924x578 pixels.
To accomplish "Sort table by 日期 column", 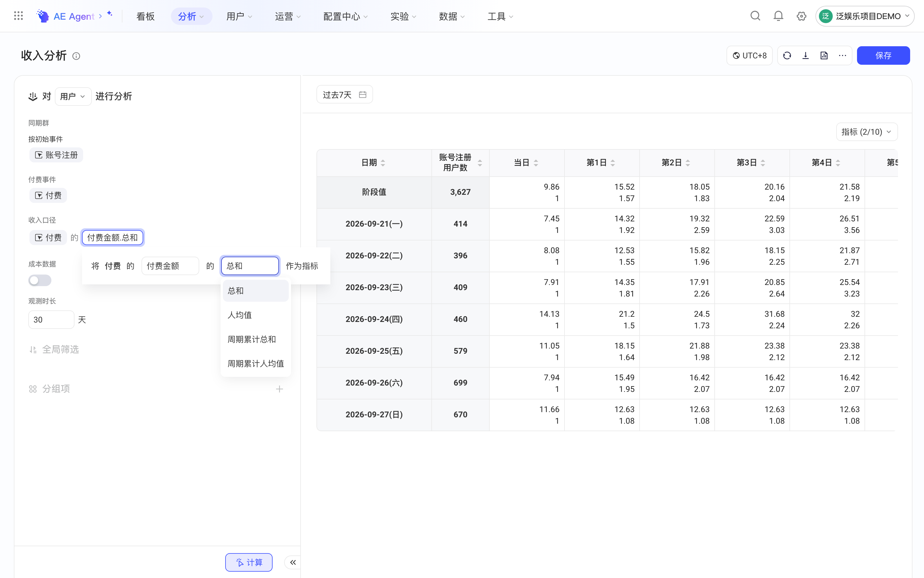I will (383, 163).
